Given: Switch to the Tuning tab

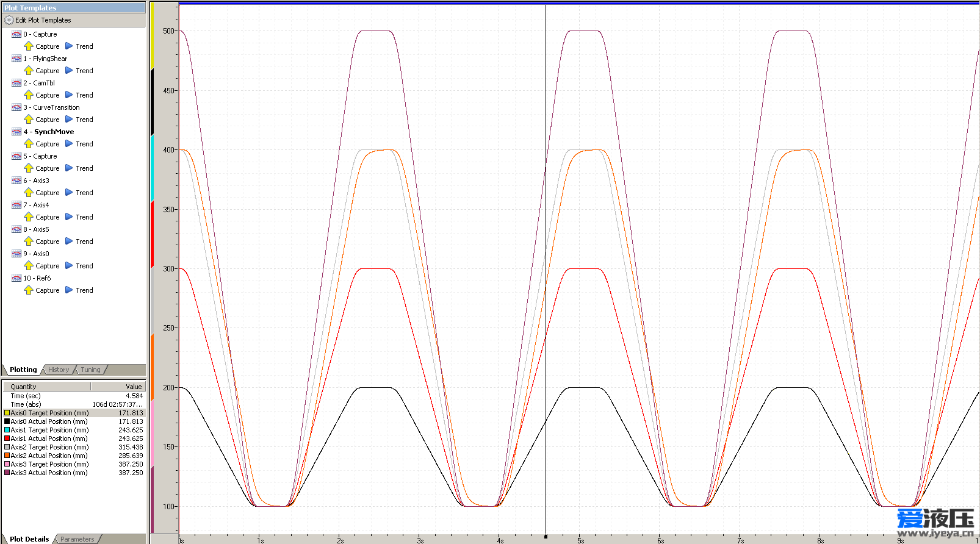Looking at the screenshot, I should click(x=90, y=370).
